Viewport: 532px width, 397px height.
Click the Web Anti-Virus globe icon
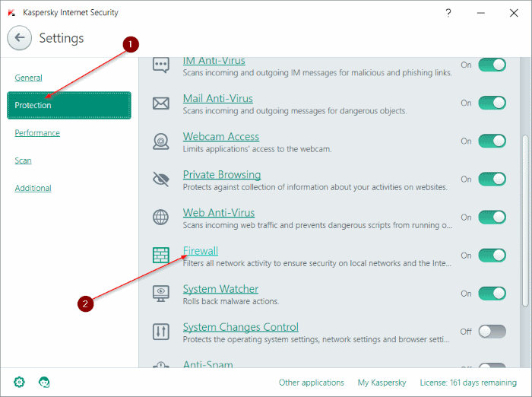(161, 218)
